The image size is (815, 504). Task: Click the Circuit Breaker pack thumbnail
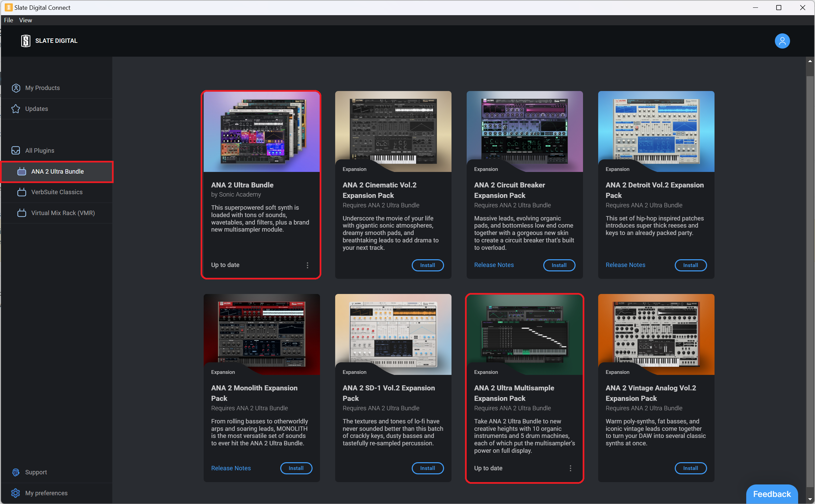[525, 131]
